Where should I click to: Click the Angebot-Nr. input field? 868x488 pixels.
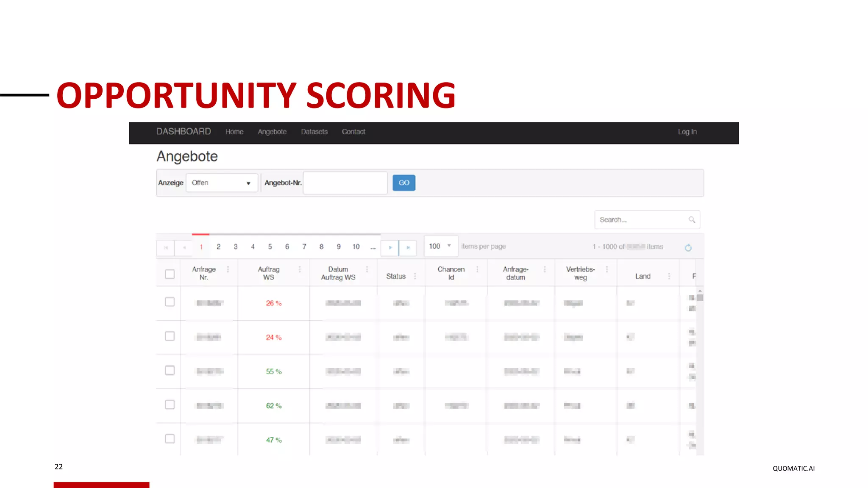(x=345, y=183)
